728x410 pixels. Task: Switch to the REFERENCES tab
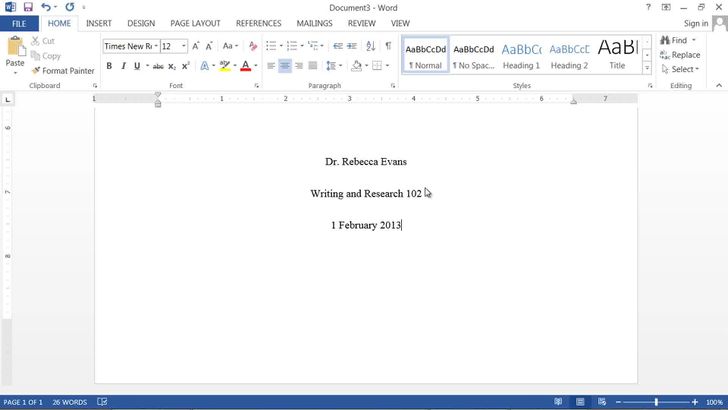258,23
